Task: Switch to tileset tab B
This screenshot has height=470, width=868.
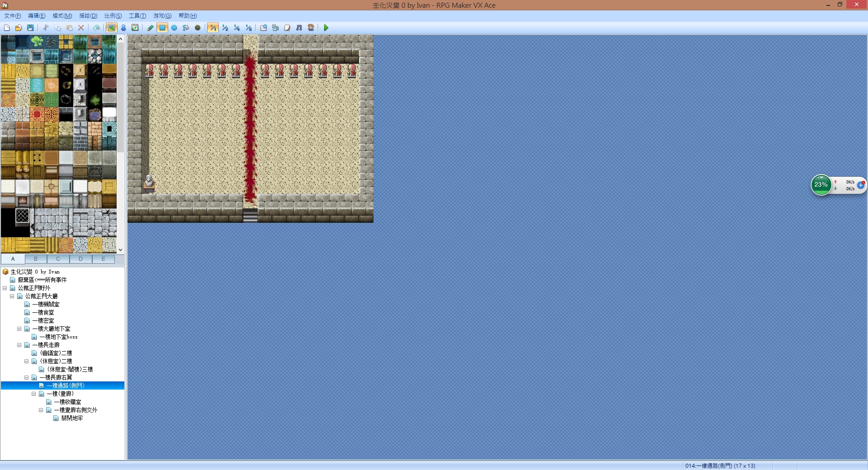Action: pos(36,259)
